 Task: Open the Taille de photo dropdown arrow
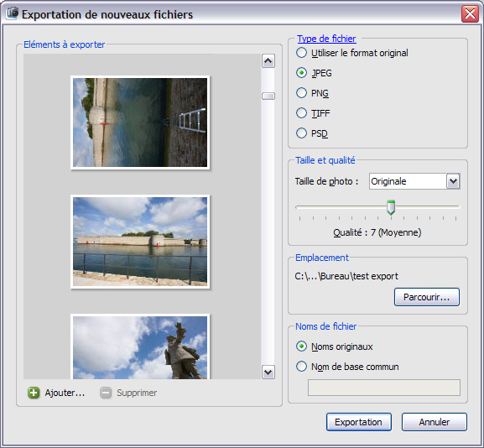click(453, 181)
